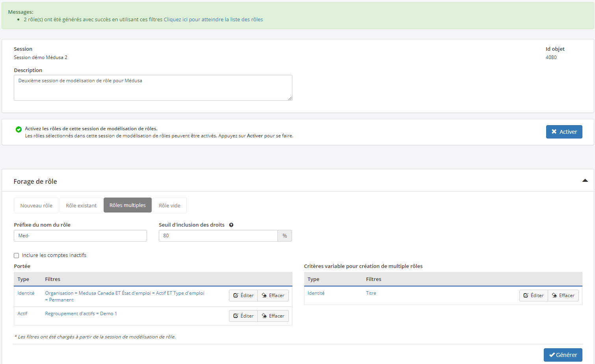Select the Rôles multiples tab

point(127,205)
